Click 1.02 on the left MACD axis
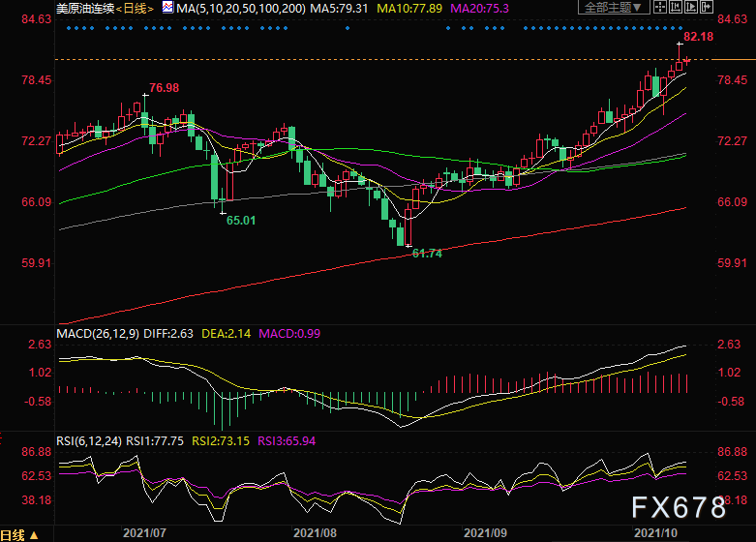Viewport: 756px width, 542px height. coord(40,373)
